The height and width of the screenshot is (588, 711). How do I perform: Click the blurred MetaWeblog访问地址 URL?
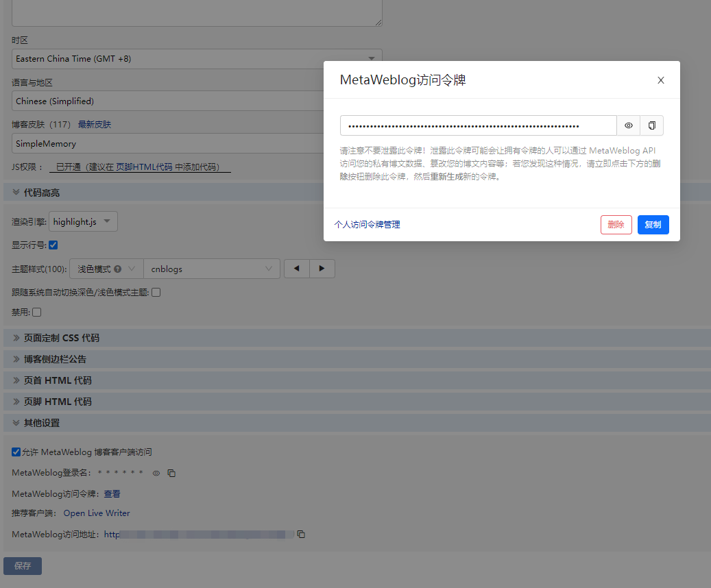point(199,535)
